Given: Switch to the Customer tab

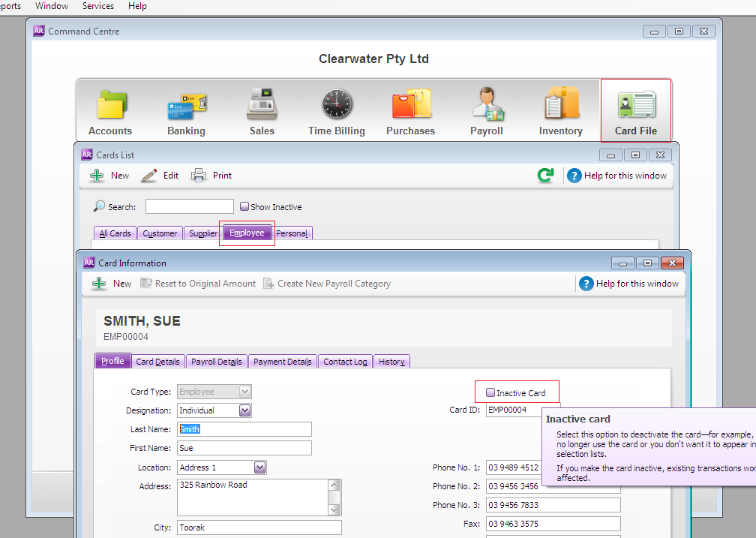Looking at the screenshot, I should (160, 233).
